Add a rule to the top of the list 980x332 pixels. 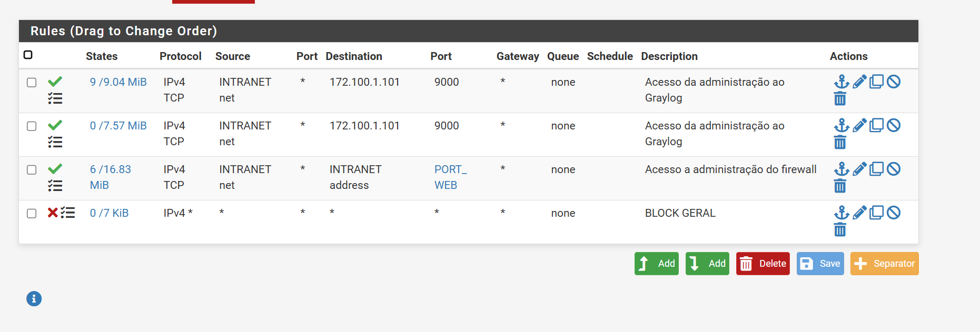point(656,264)
